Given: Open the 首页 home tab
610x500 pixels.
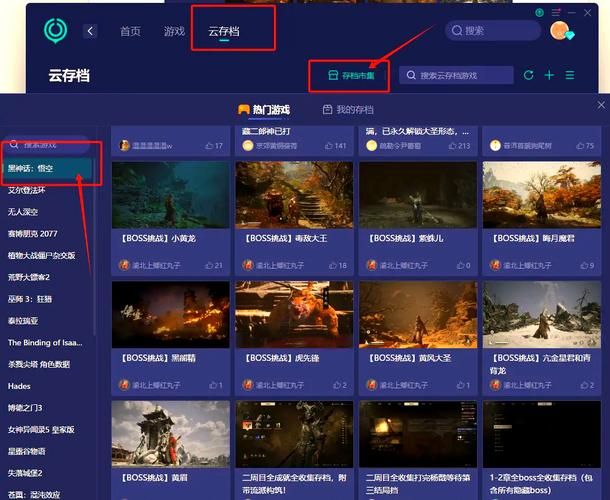Looking at the screenshot, I should tap(130, 31).
